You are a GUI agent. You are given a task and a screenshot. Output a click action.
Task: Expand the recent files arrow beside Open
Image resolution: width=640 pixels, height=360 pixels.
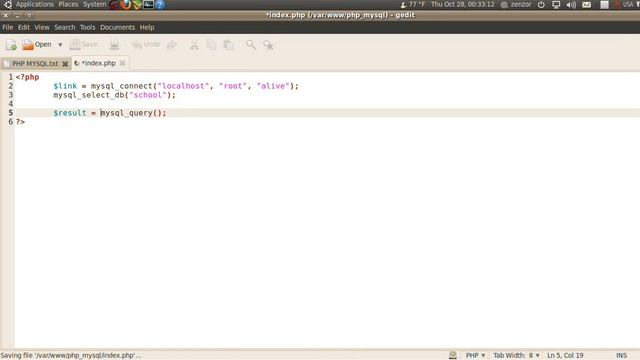click(x=60, y=44)
